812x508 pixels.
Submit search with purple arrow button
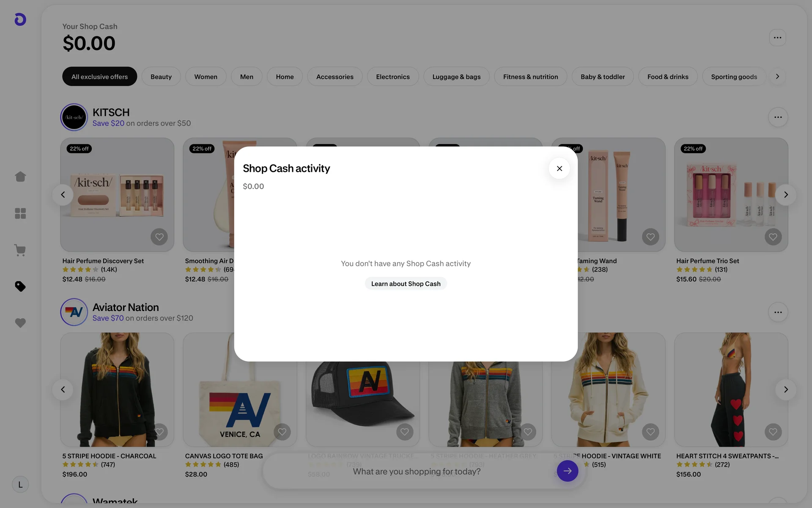coord(567,471)
